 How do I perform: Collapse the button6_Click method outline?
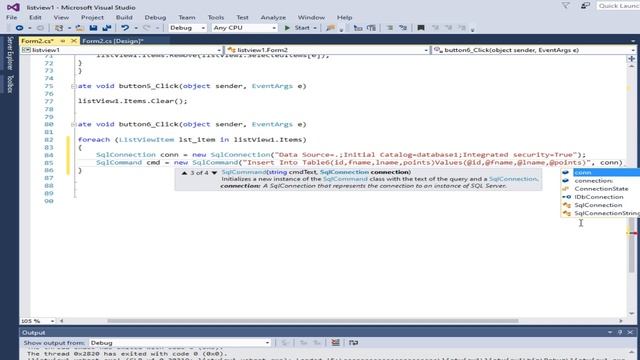tap(73, 124)
